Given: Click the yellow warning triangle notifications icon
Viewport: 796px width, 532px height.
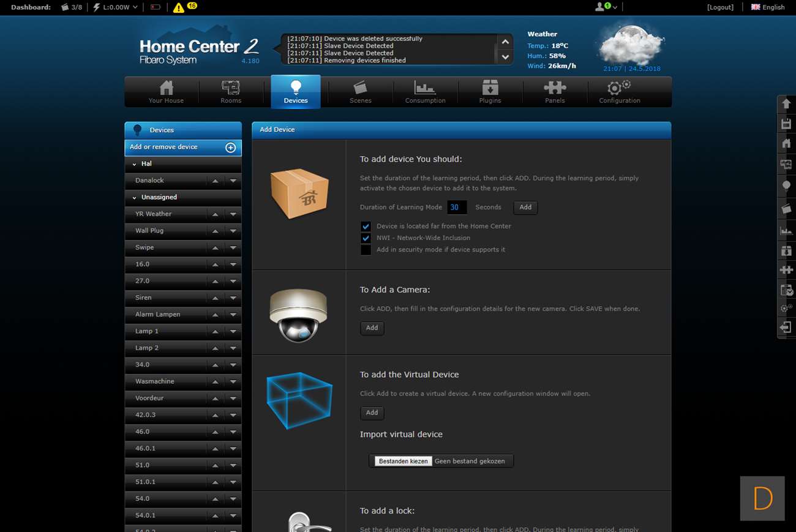Looking at the screenshot, I should tap(178, 7).
